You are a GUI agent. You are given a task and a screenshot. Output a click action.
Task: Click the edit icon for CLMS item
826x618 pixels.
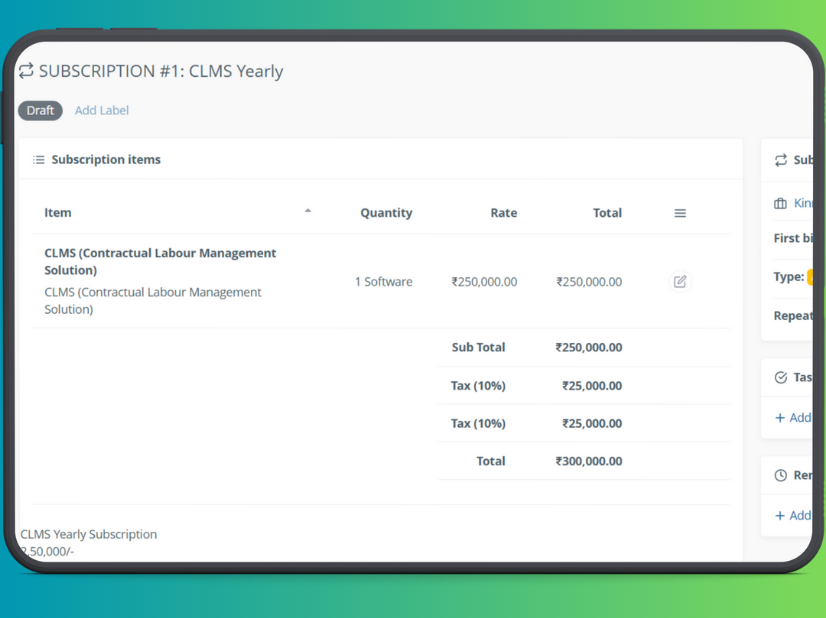tap(680, 282)
